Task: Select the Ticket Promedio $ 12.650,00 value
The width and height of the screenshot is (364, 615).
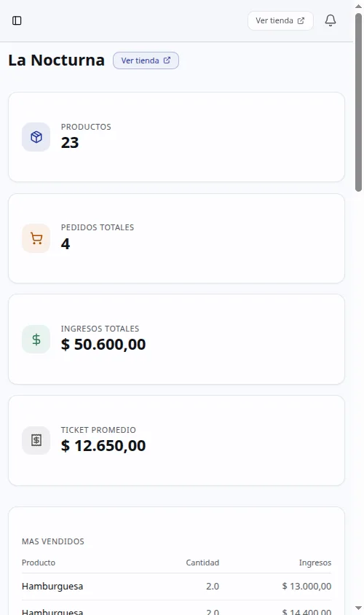Action: 103,445
